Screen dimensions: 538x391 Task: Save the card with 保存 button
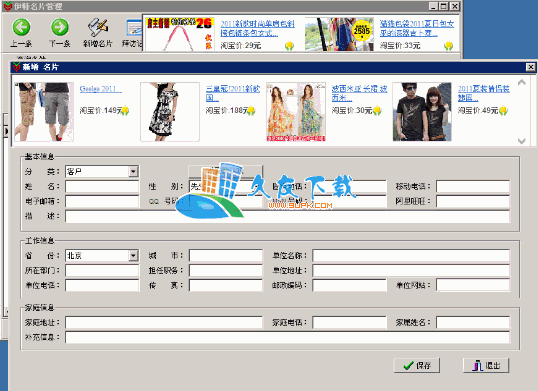pos(417,365)
